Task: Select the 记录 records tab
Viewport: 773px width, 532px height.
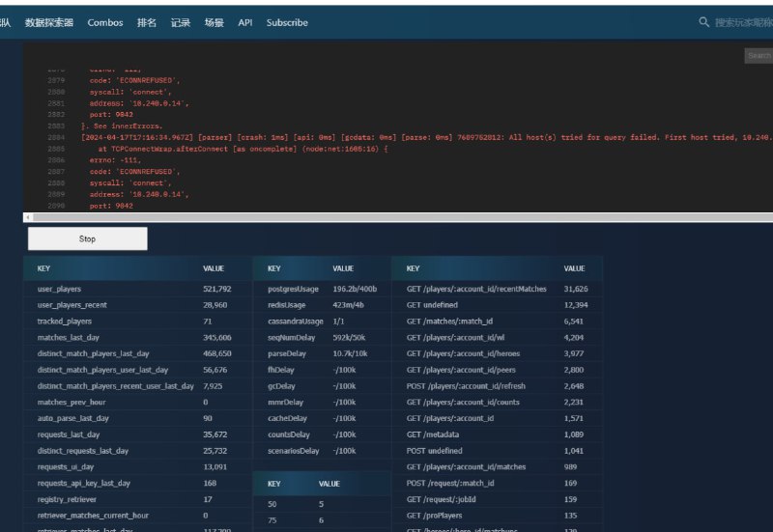Action: click(181, 22)
